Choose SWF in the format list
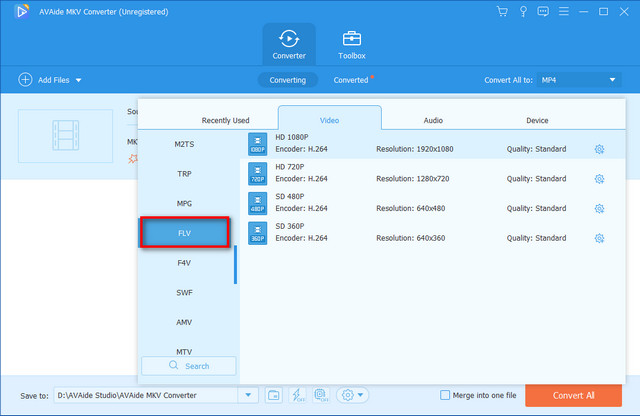Viewport: 640px width, 416px height. 184,292
